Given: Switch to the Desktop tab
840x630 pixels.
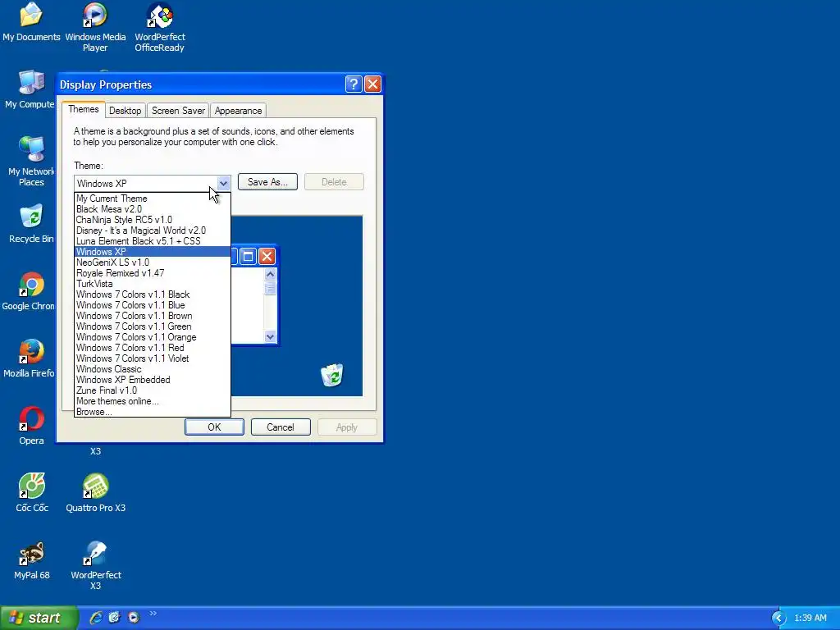Looking at the screenshot, I should (125, 111).
